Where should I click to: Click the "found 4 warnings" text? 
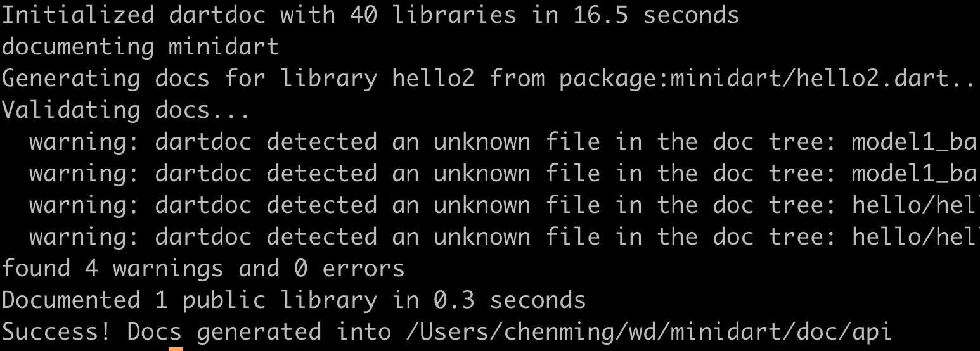tap(112, 269)
